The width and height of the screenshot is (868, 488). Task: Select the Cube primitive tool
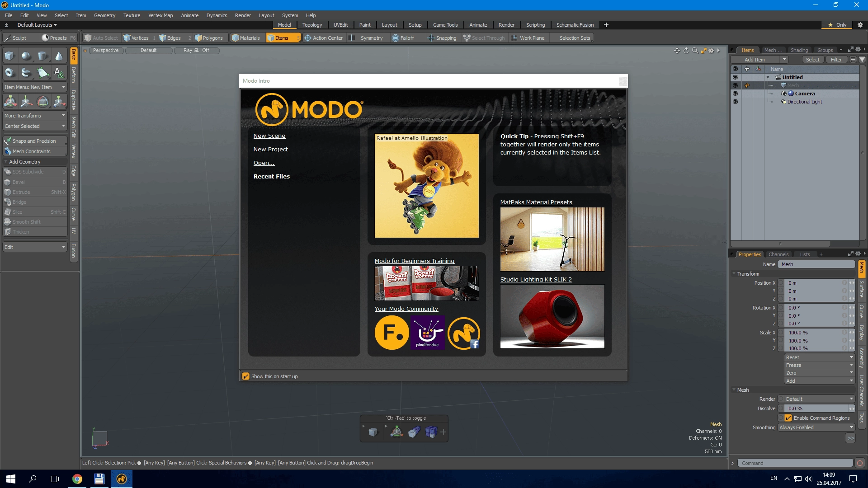tap(9, 56)
